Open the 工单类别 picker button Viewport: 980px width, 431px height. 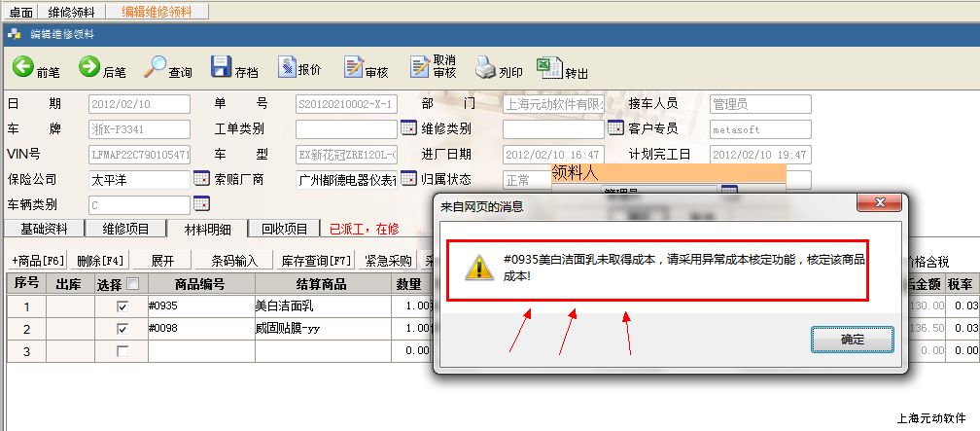click(x=408, y=128)
